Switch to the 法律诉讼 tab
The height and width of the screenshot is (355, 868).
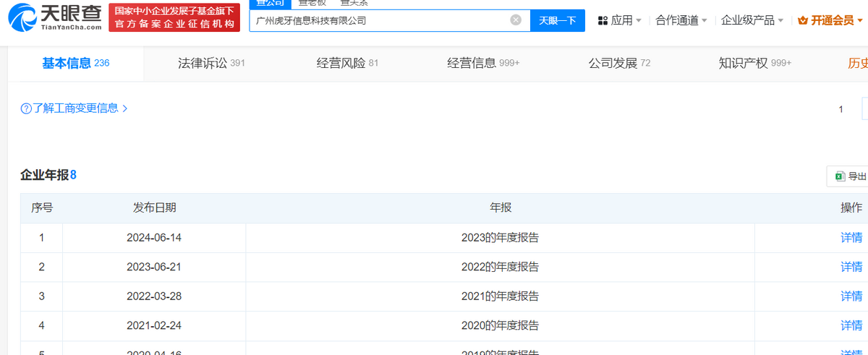211,63
